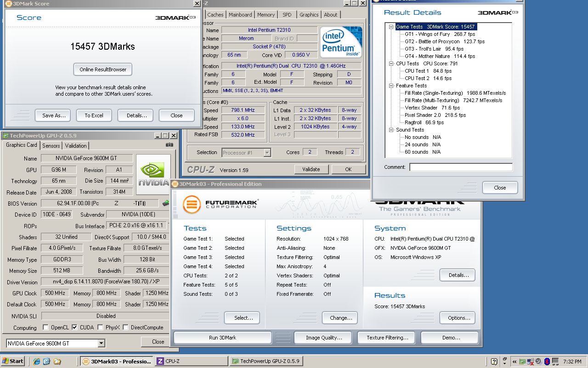Select GT4 - Mother Nature result row
The width and height of the screenshot is (588, 368).
point(440,56)
